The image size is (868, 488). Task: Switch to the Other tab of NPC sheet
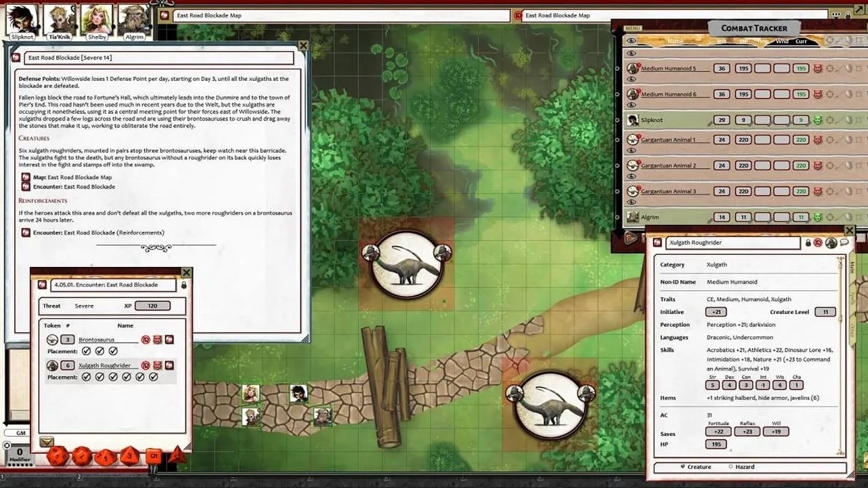tap(852, 331)
